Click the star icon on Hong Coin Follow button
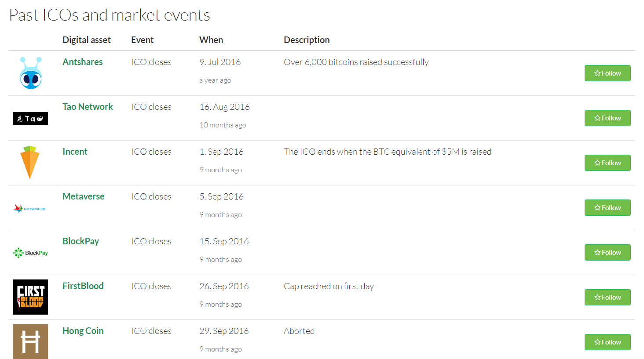This screenshot has width=644, height=359. (597, 342)
